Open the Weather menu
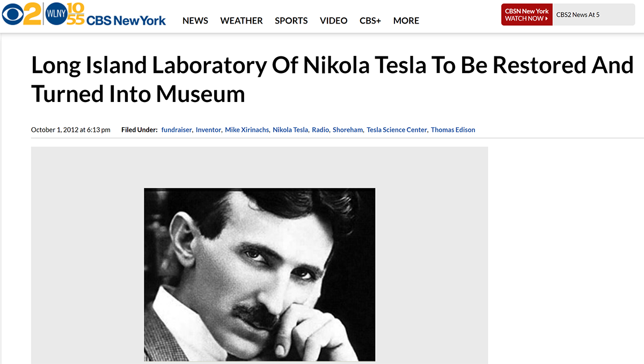Viewport: 644px width, 364px height. (241, 20)
